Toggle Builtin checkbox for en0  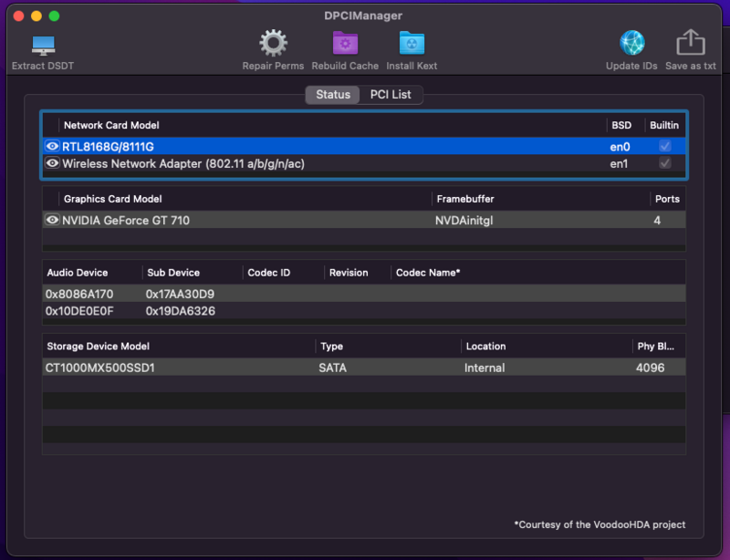[665, 146]
